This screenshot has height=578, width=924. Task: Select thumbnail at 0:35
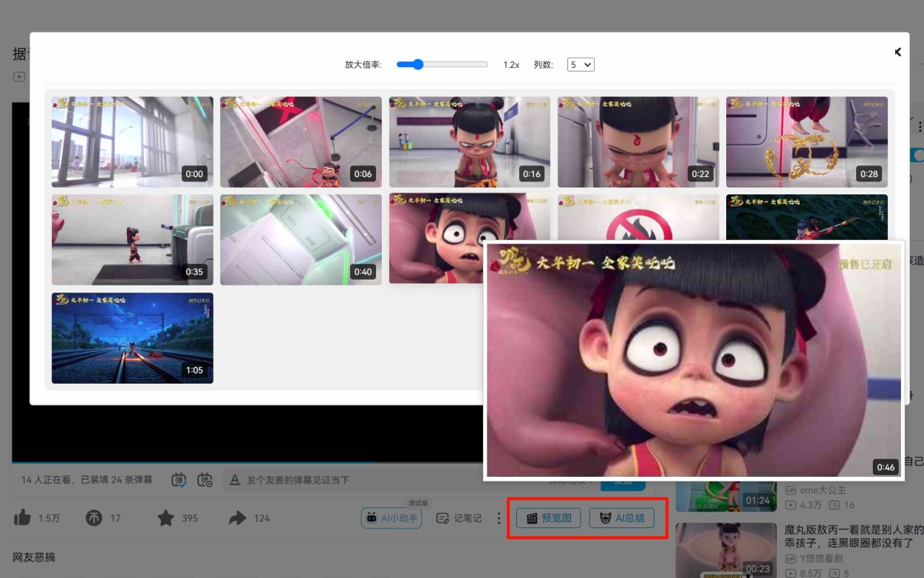(x=132, y=239)
